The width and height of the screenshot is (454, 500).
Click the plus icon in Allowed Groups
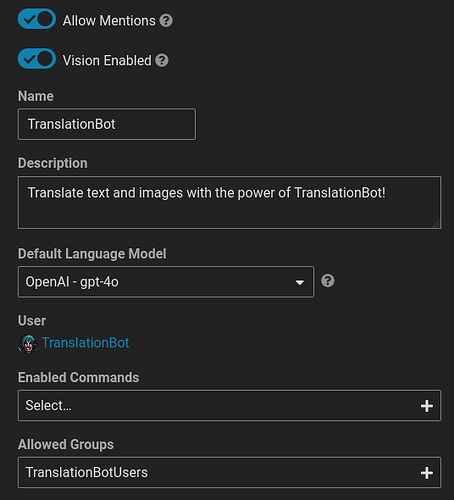(427, 473)
